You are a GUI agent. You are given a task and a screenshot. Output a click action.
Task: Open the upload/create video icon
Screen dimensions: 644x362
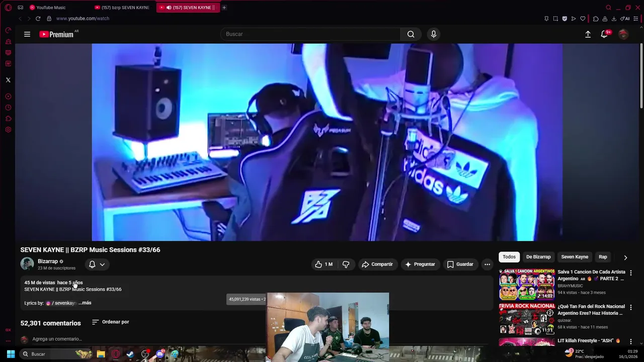(588, 34)
